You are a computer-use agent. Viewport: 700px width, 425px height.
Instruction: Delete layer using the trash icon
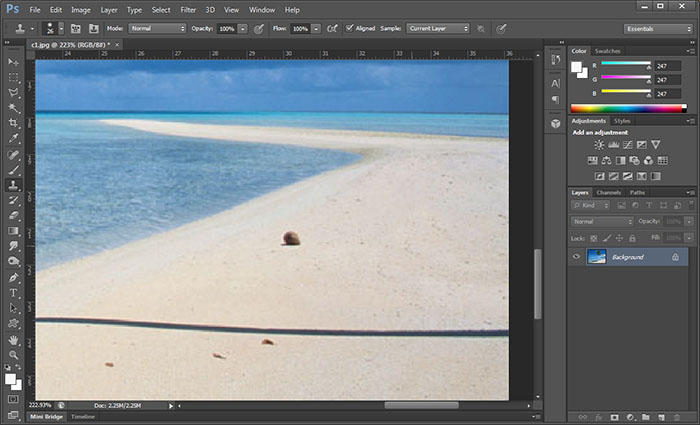pos(678,415)
